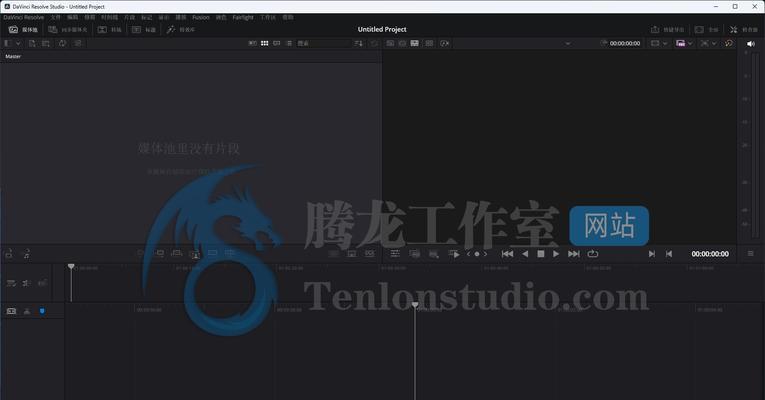Jump to the last frame
The image size is (765, 400).
(x=574, y=254)
